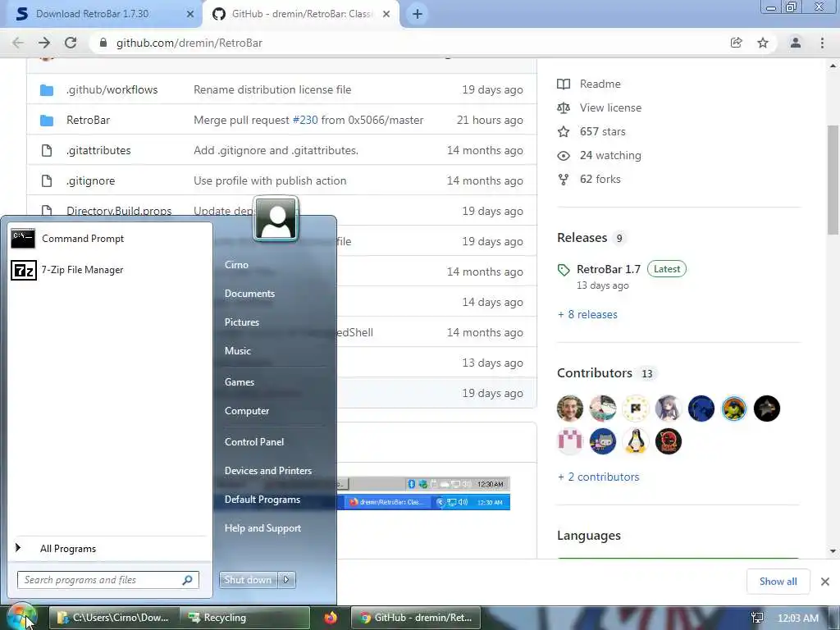This screenshot has width=840, height=630.
Task: Open Chrome three-dot menu
Action: [822, 43]
